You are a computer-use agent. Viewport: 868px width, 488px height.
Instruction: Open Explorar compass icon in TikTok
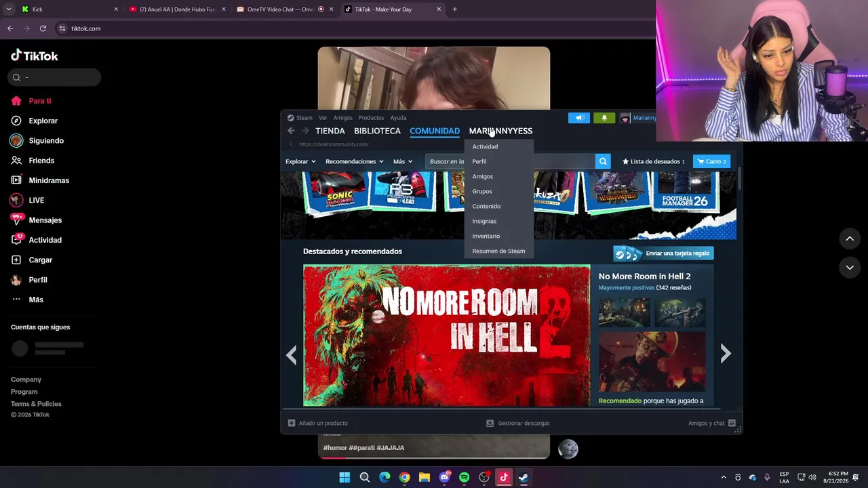16,121
